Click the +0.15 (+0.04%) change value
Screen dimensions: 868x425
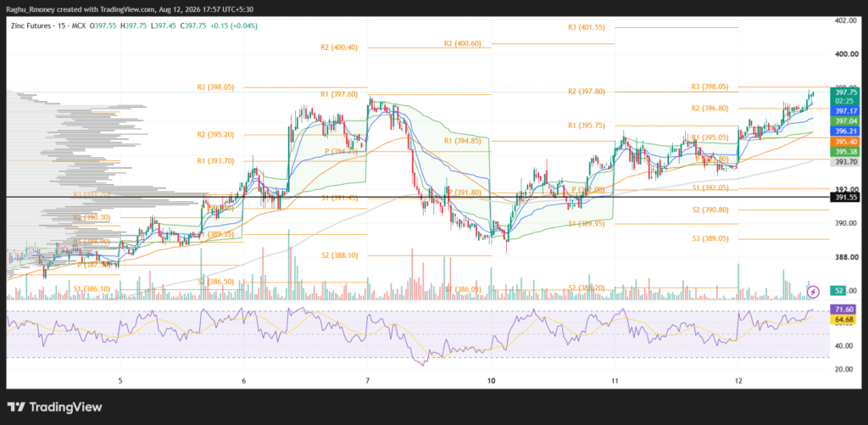tap(235, 26)
